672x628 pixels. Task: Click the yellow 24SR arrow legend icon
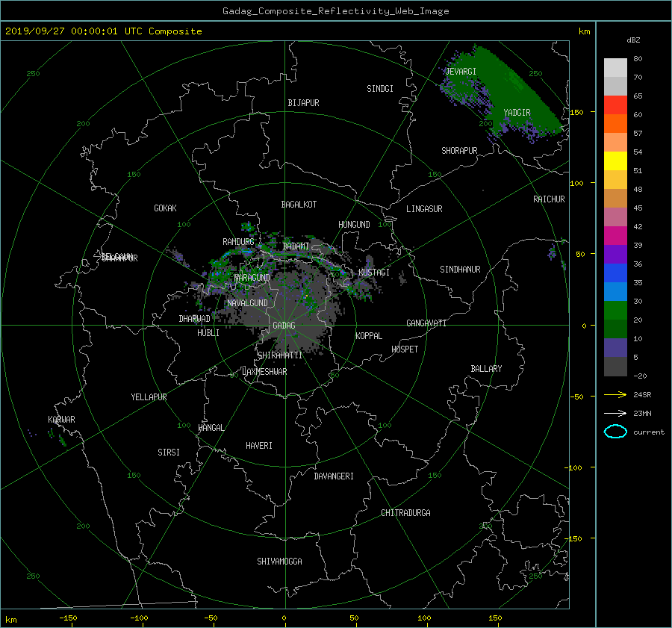pos(615,394)
